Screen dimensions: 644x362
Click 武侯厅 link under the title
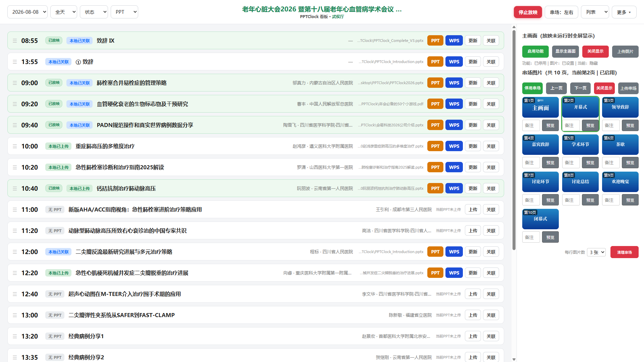[338, 17]
